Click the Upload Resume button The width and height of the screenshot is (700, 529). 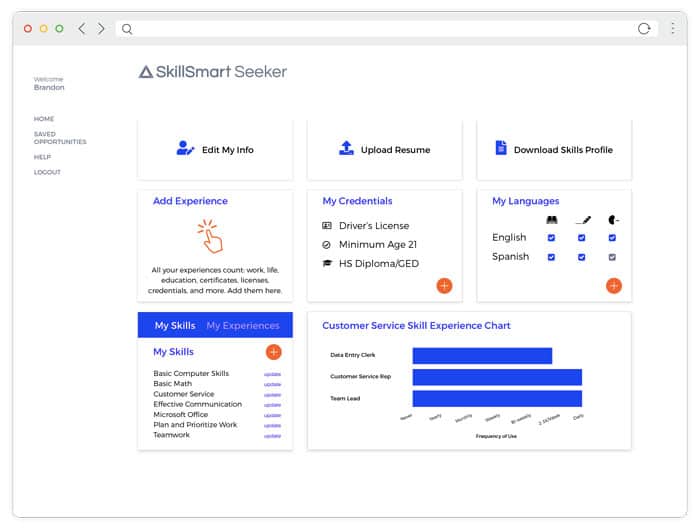coord(385,150)
